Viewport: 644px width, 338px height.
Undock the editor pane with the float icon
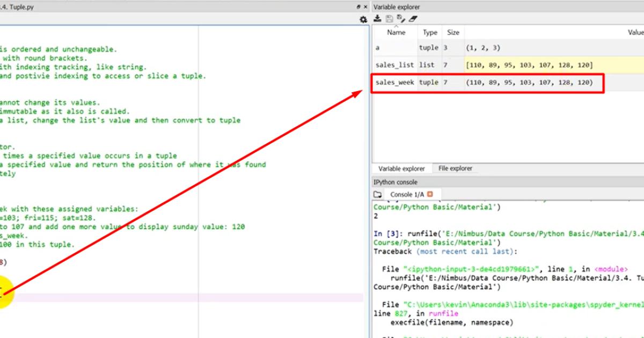[358, 7]
